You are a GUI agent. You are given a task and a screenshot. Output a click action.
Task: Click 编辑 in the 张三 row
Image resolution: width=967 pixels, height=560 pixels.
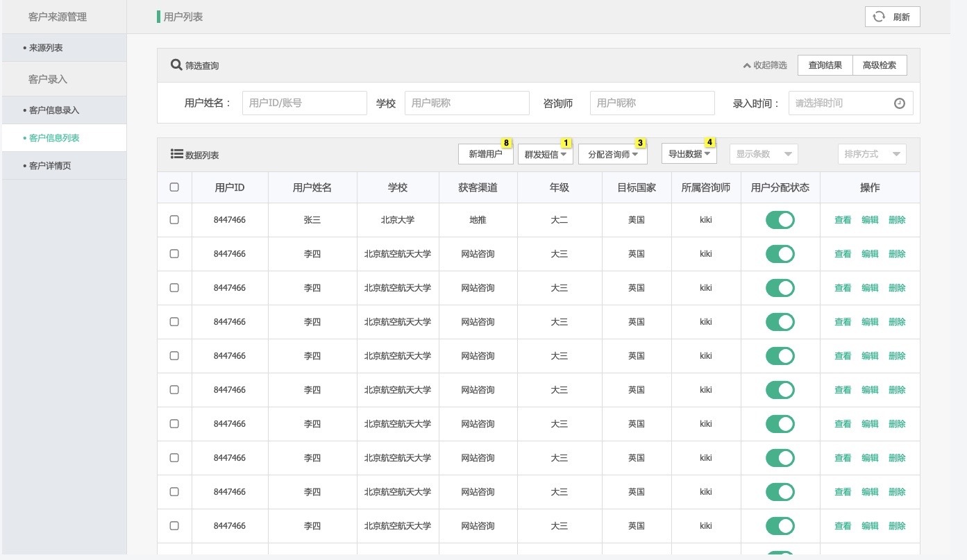[870, 220]
